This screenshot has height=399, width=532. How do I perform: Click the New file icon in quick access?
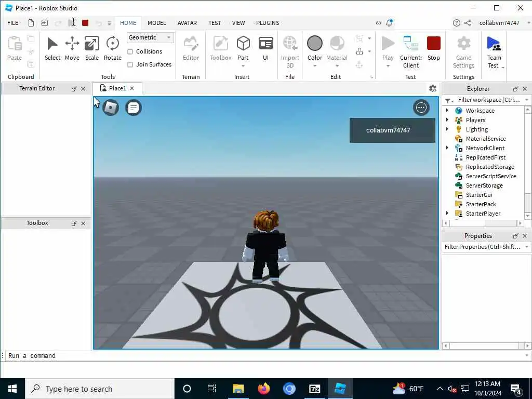[x=31, y=23]
